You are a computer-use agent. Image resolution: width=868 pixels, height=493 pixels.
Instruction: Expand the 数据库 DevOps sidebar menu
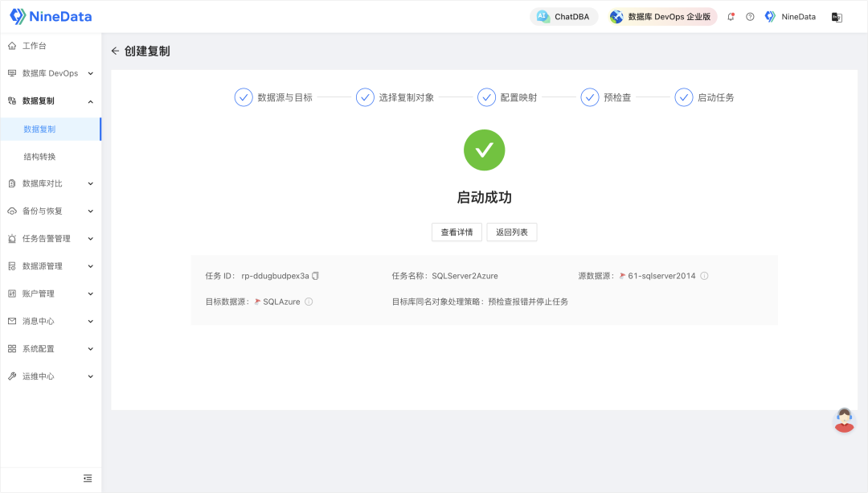(51, 73)
